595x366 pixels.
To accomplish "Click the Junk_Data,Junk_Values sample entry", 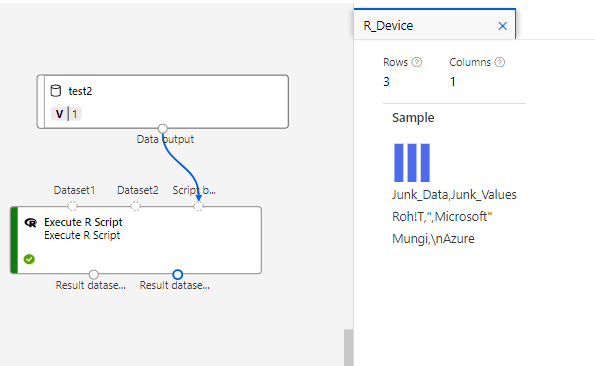I will click(x=454, y=195).
